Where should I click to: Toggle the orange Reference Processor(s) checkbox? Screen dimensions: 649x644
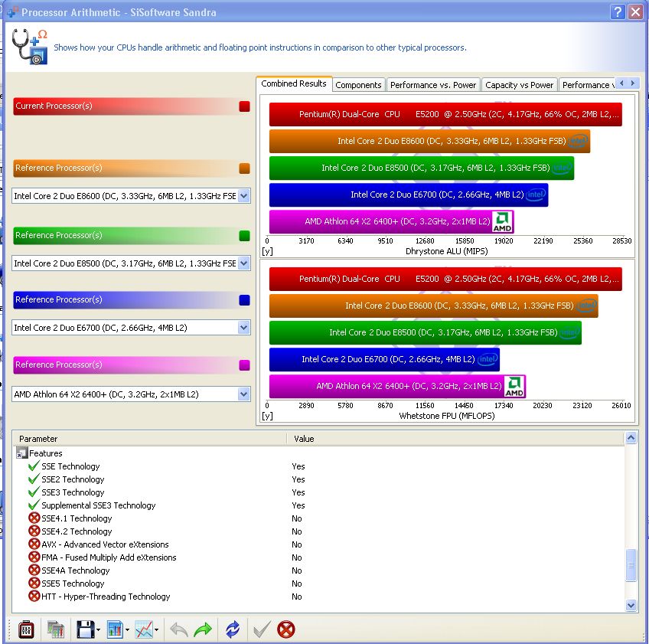coord(244,168)
